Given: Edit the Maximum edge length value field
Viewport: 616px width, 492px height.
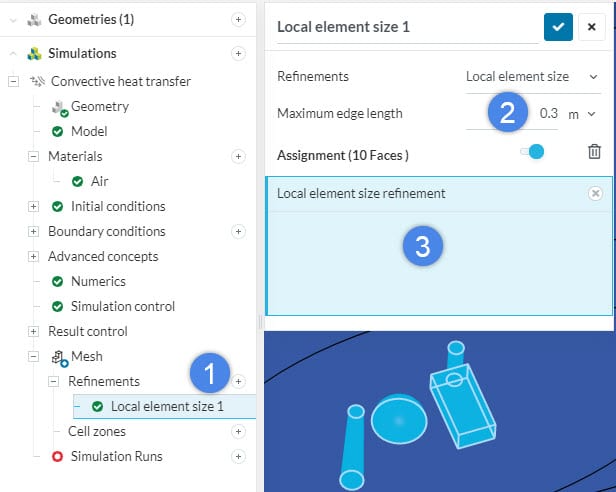Looking at the screenshot, I should click(x=512, y=114).
